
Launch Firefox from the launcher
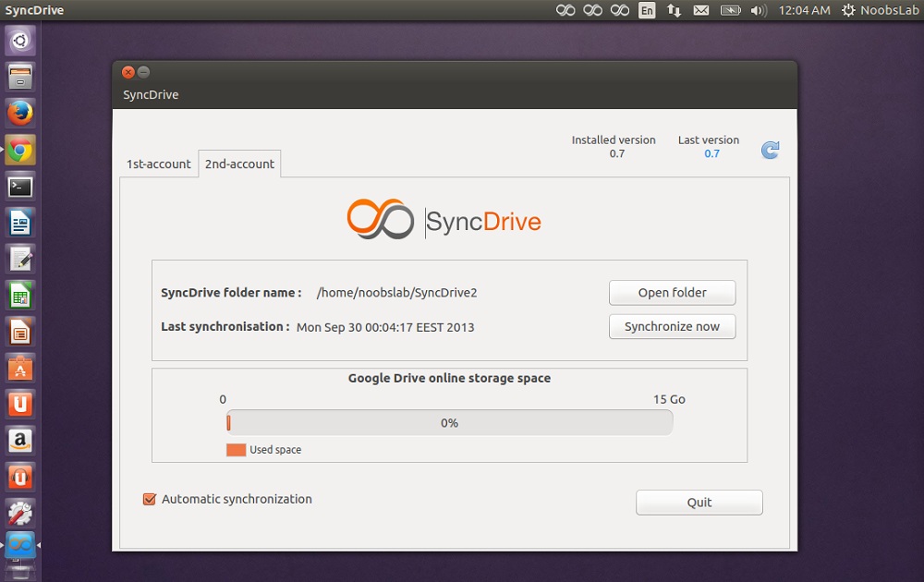coord(20,114)
